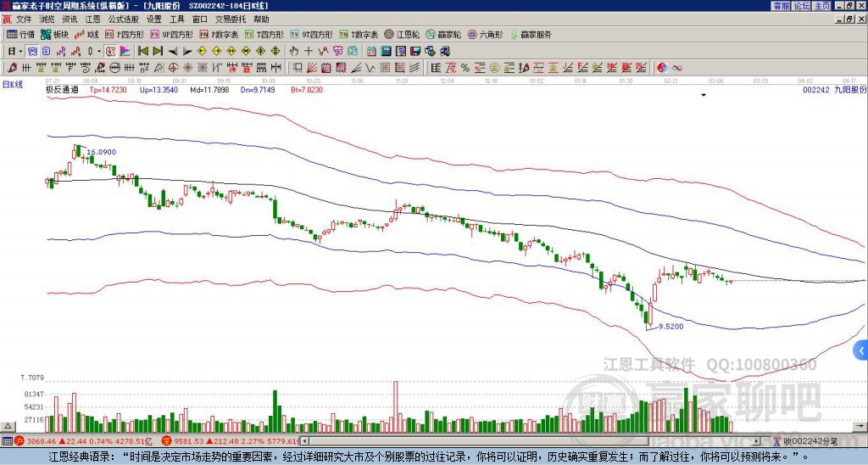Image resolution: width=868 pixels, height=465 pixels.
Task: Click the Md=11.7898 value
Action: click(x=209, y=89)
